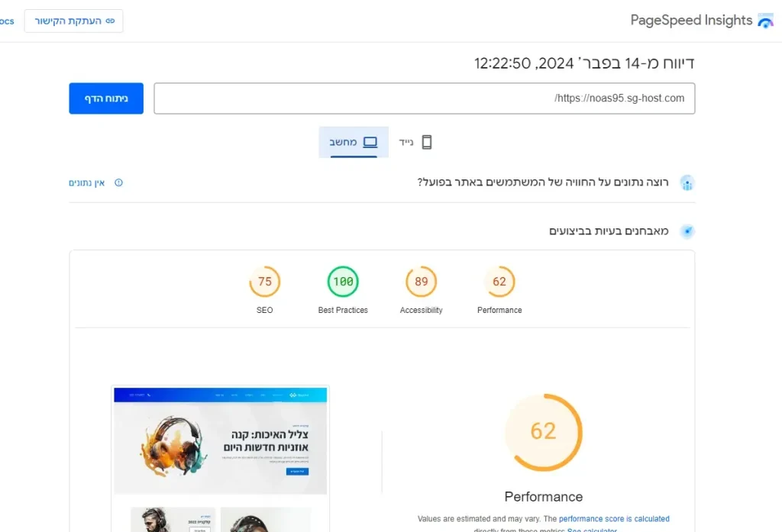
Task: Click the mobile phone icon
Action: click(x=426, y=142)
